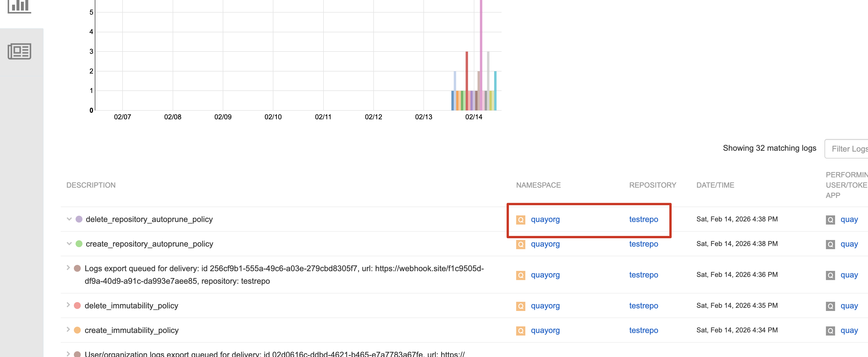Click gray Q avatar next to quay in first row

830,220
